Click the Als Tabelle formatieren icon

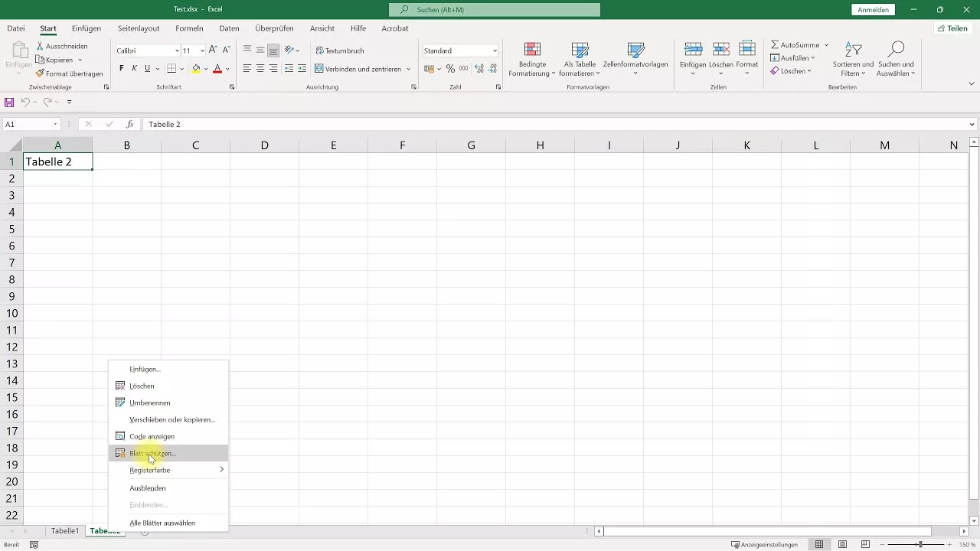coord(580,51)
